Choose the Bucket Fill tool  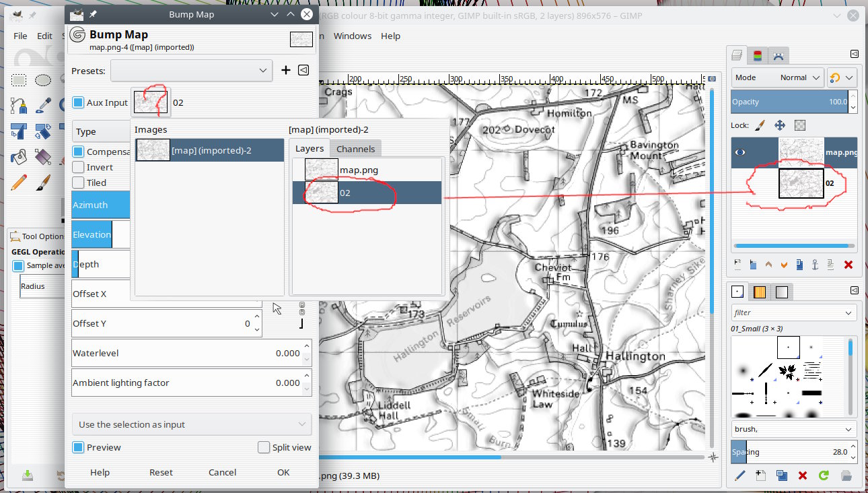pyautogui.click(x=19, y=157)
